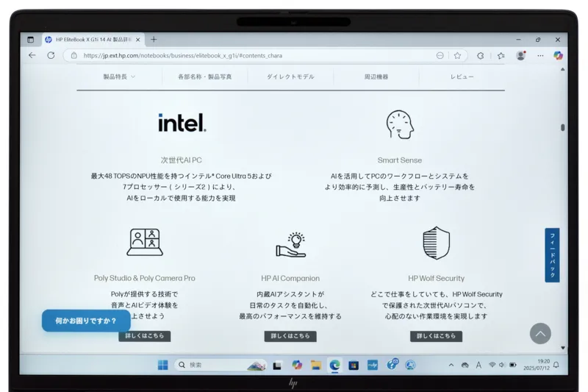Open Task View from the taskbar

277,366
